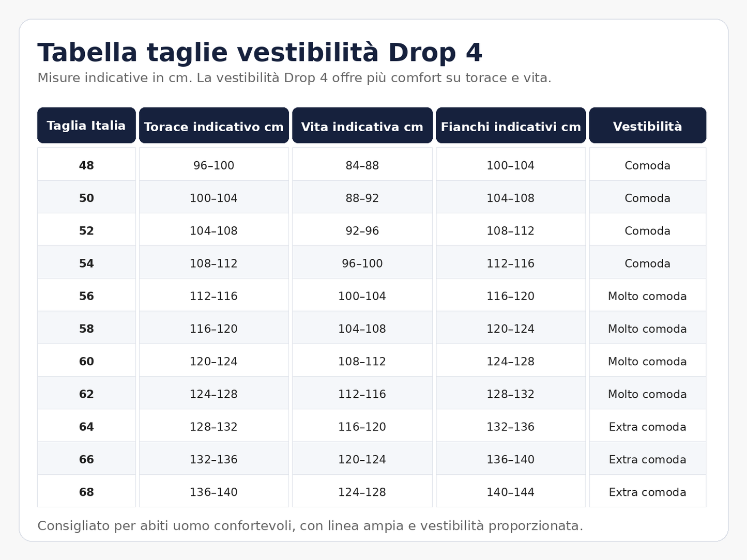The height and width of the screenshot is (560, 747).
Task: Click the Tabella taglie vestibilità Drop 4 title
Action: [260, 52]
